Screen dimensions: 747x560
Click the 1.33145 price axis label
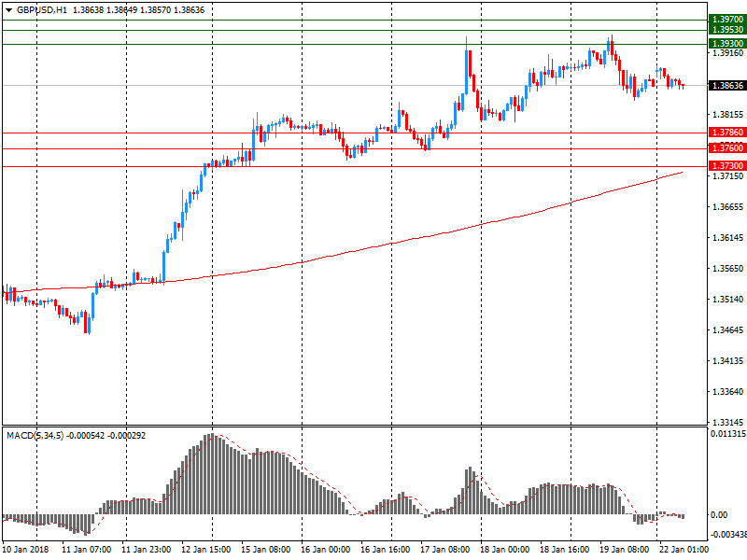tap(727, 423)
